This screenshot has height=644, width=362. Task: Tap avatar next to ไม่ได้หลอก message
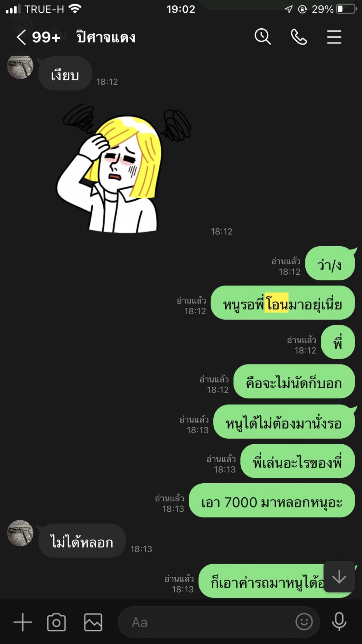pyautogui.click(x=20, y=533)
